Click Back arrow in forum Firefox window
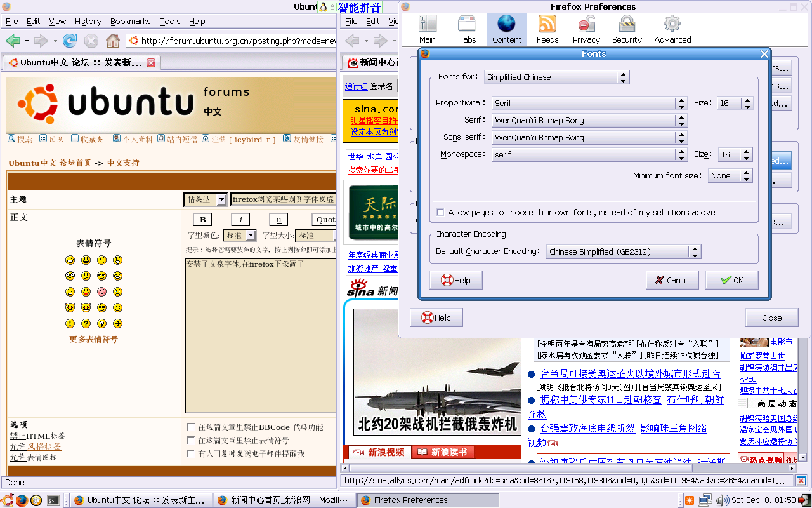Viewport: 812px width, 508px height. (x=13, y=41)
